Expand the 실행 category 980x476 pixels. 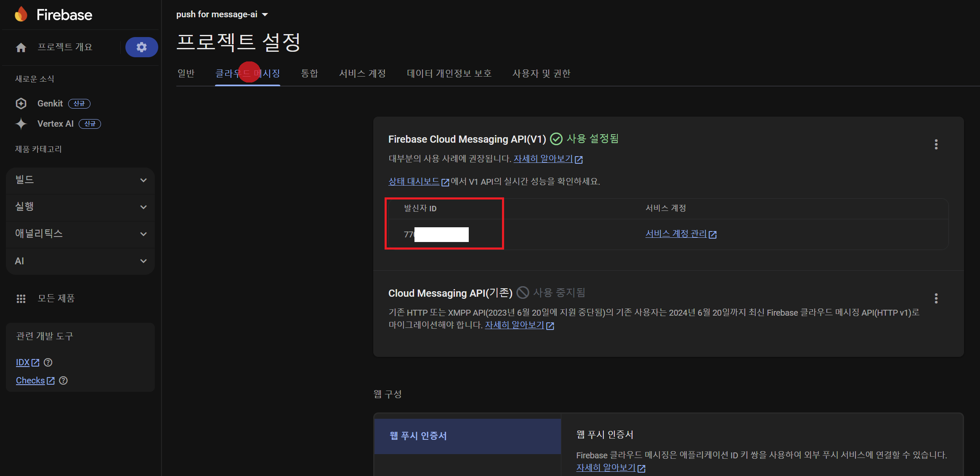(80, 207)
